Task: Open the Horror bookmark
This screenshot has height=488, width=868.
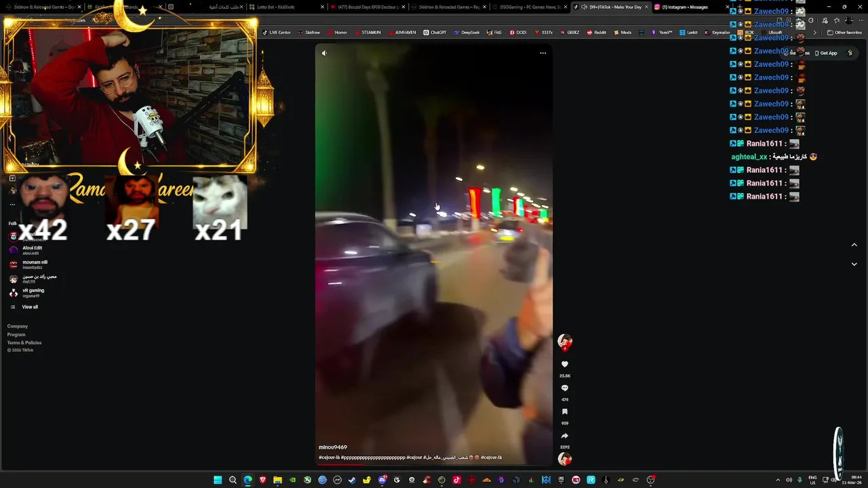Action: tap(337, 33)
